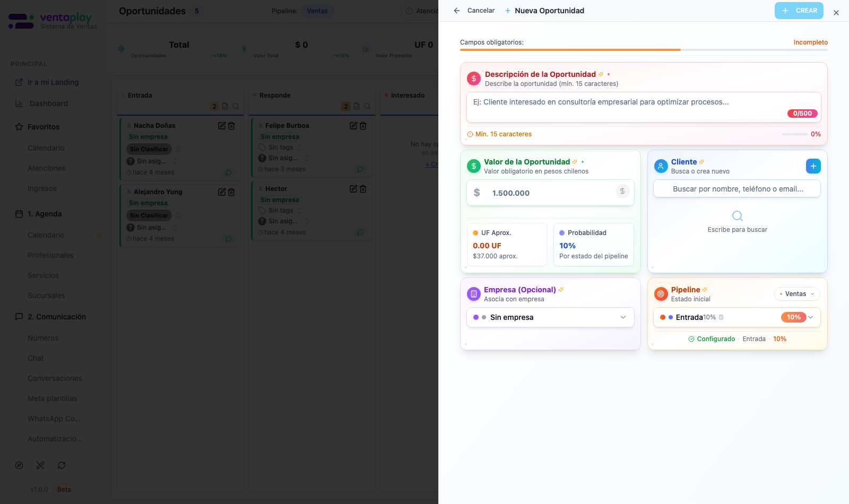This screenshot has height=504, width=849.
Task: Edit the Hector opportunity
Action: [x=353, y=189]
